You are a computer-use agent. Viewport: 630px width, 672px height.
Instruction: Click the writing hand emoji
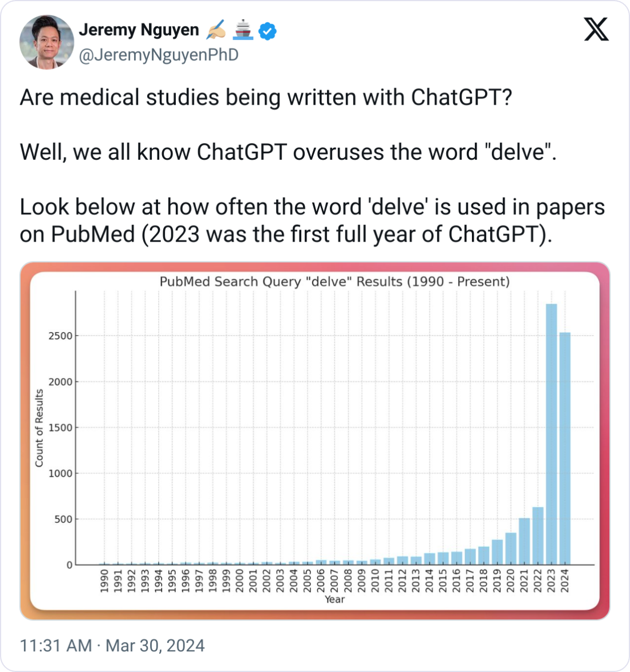click(216, 30)
